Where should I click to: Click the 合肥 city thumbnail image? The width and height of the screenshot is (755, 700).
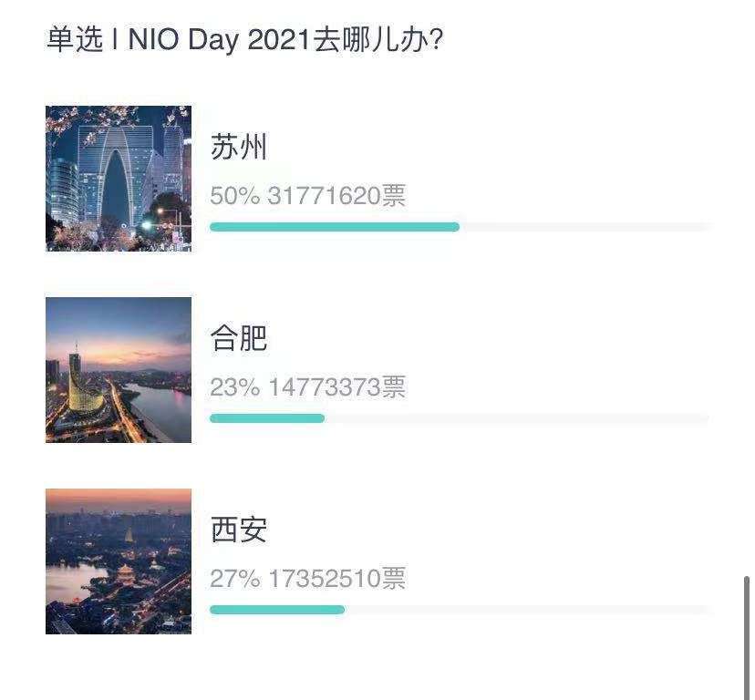click(118, 369)
